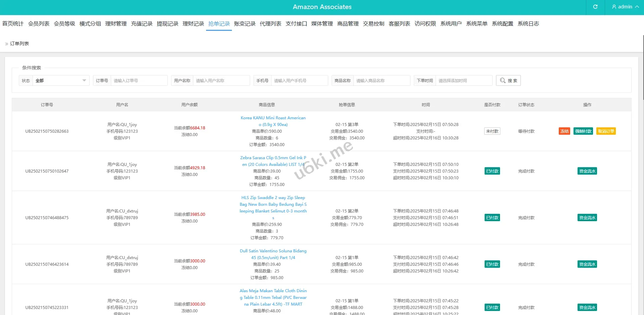Image resolution: width=644 pixels, height=315 pixels.
Task: Open 资金流水 for order UB2502150750102647
Action: (x=587, y=171)
